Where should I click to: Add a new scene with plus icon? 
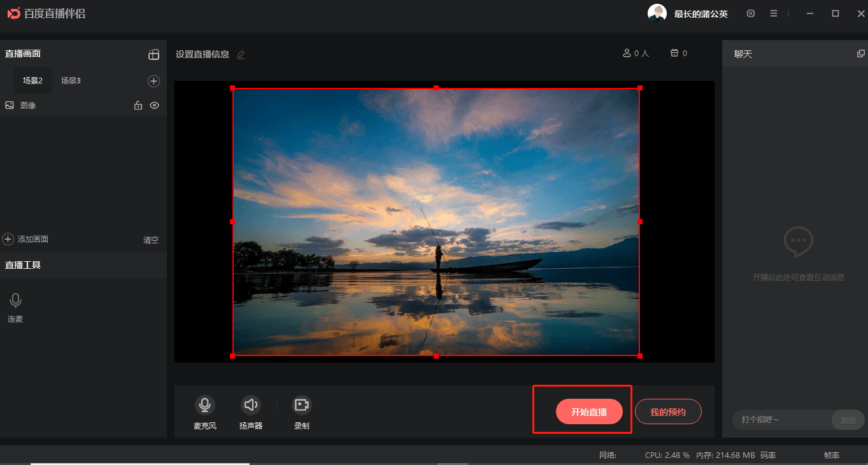click(153, 81)
